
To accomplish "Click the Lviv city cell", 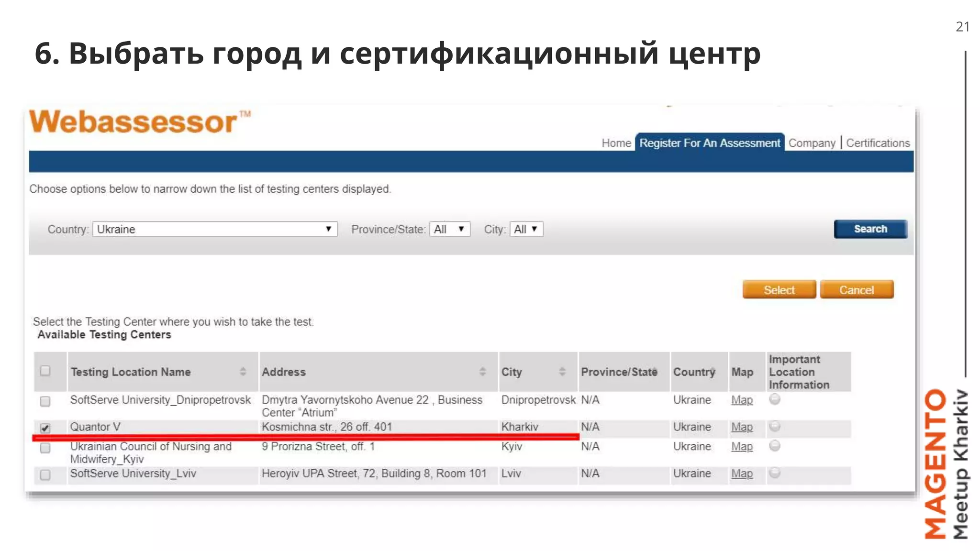I will tap(511, 473).
